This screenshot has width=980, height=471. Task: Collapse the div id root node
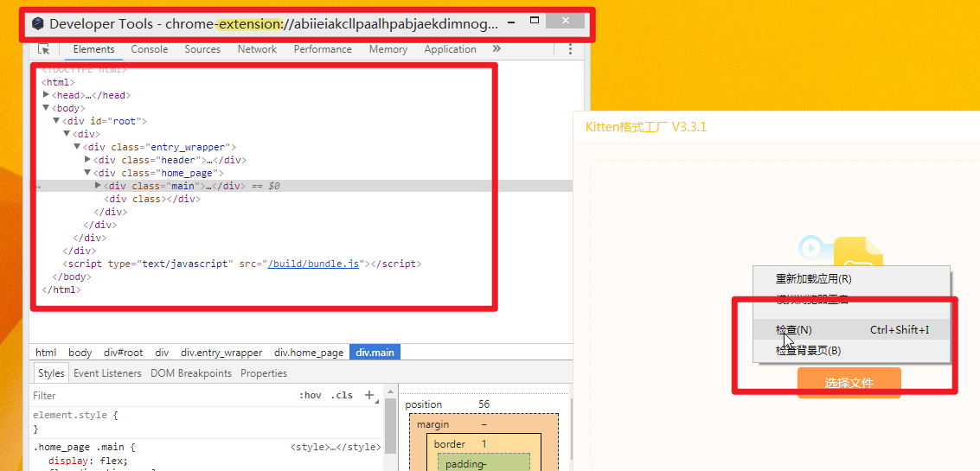click(56, 121)
